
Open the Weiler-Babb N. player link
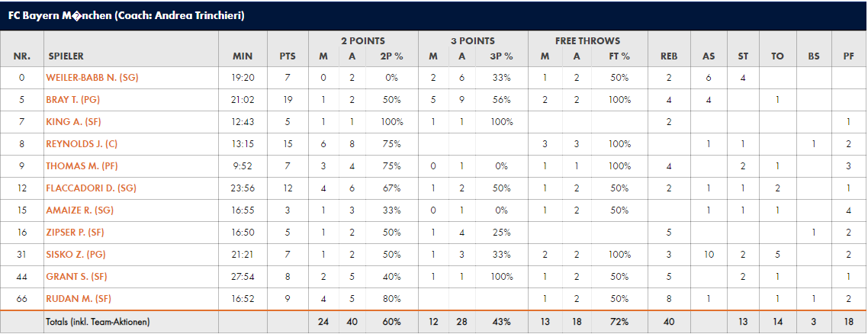tap(92, 77)
